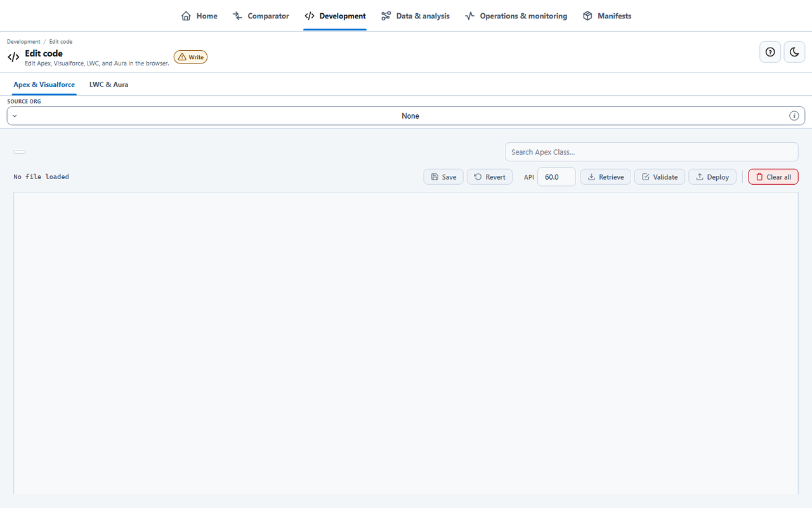812x508 pixels.
Task: Click the Retrieve button
Action: (606, 177)
